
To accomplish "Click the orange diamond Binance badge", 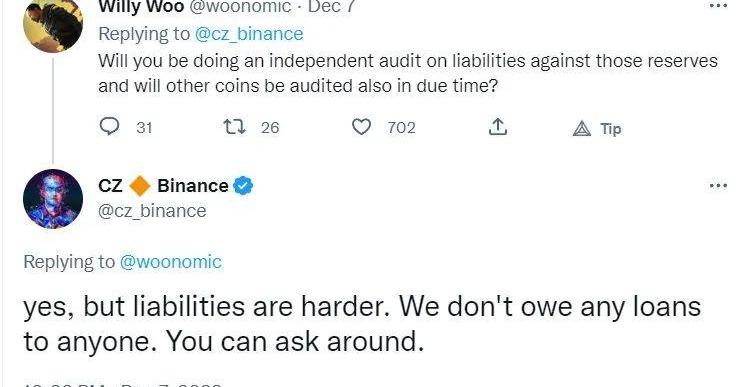I will (140, 186).
